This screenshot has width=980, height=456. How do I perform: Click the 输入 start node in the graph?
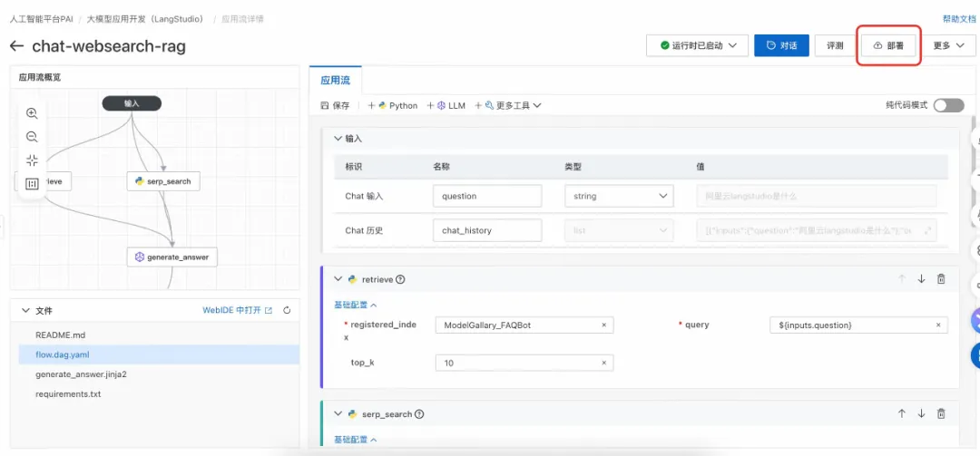[x=132, y=103]
